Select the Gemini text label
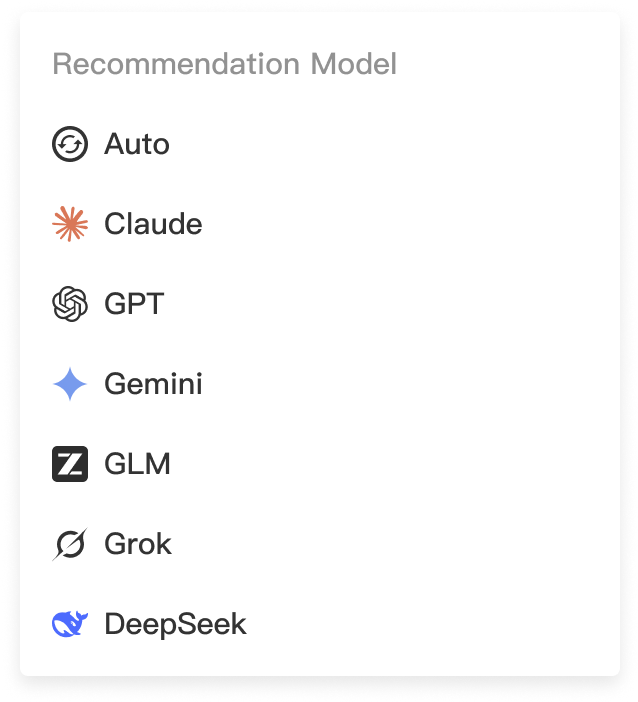The width and height of the screenshot is (638, 702). tap(153, 384)
